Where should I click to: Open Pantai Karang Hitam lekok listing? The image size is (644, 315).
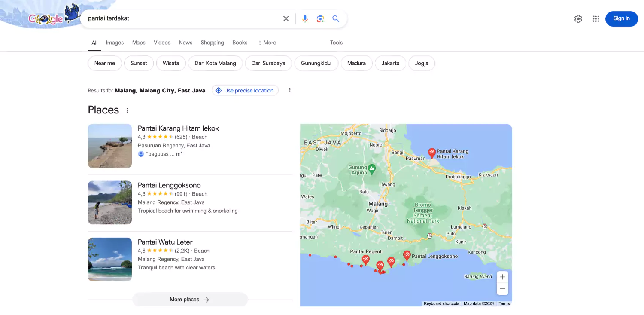pos(178,128)
